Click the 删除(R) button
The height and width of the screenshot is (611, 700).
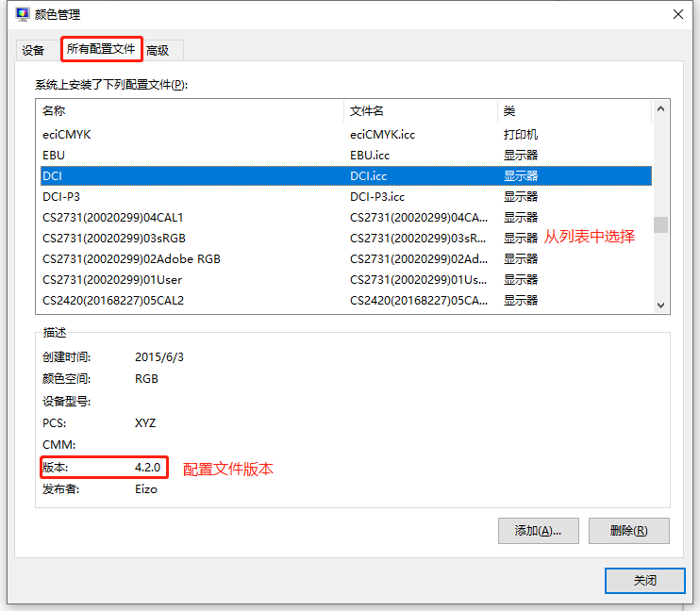(x=629, y=531)
